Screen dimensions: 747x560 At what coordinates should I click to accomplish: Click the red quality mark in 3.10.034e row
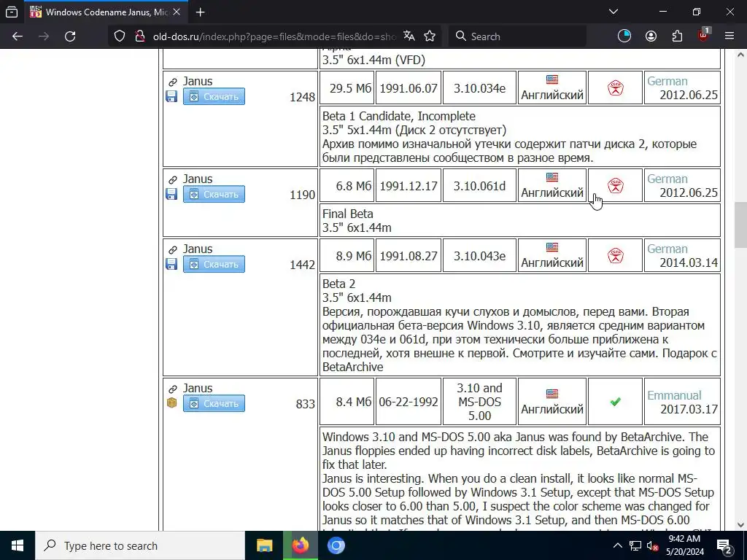[616, 88]
